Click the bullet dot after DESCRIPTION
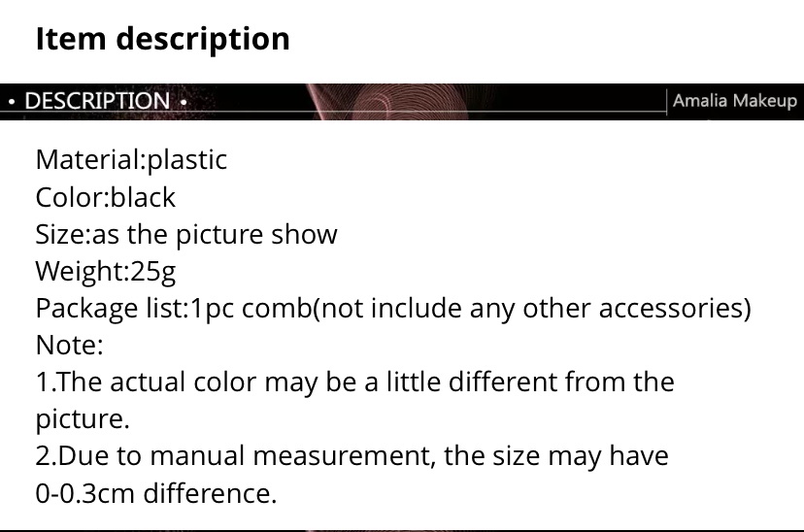The image size is (804, 532). [184, 102]
